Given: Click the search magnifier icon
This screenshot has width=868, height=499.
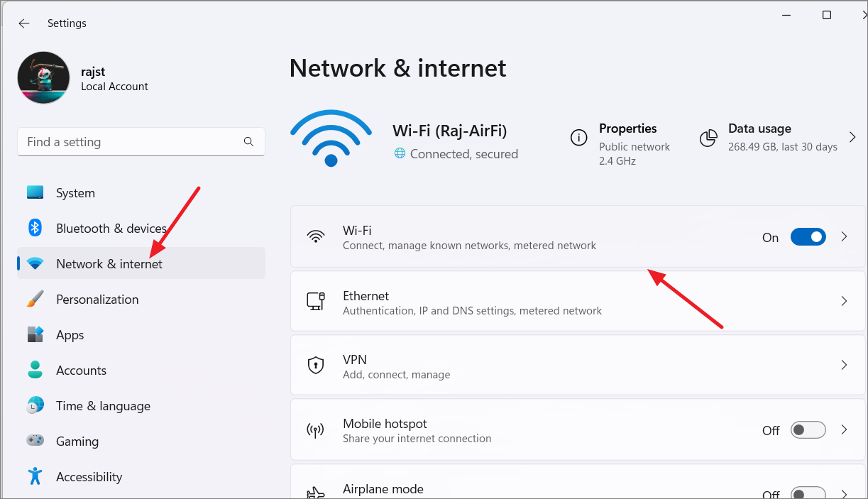Looking at the screenshot, I should (x=248, y=142).
